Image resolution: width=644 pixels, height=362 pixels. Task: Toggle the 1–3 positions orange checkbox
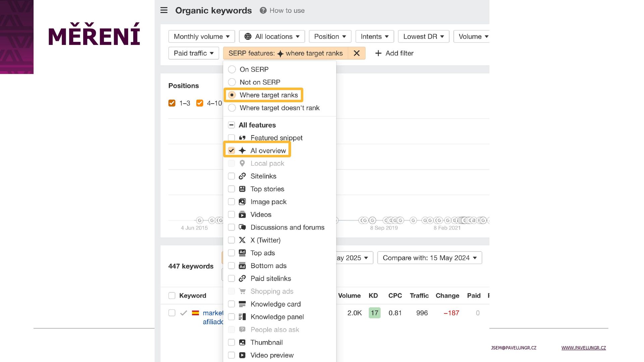pyautogui.click(x=172, y=103)
